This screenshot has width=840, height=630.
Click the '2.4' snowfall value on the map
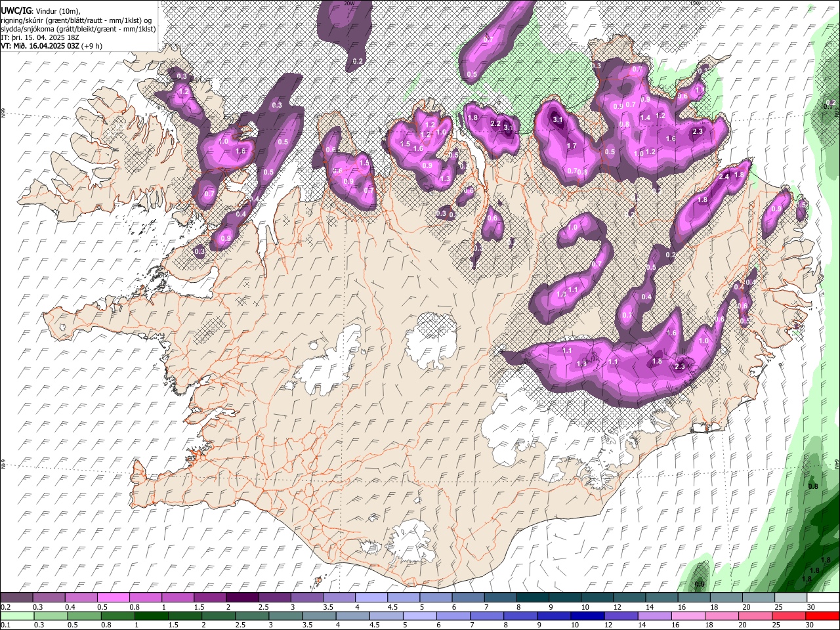(724, 177)
